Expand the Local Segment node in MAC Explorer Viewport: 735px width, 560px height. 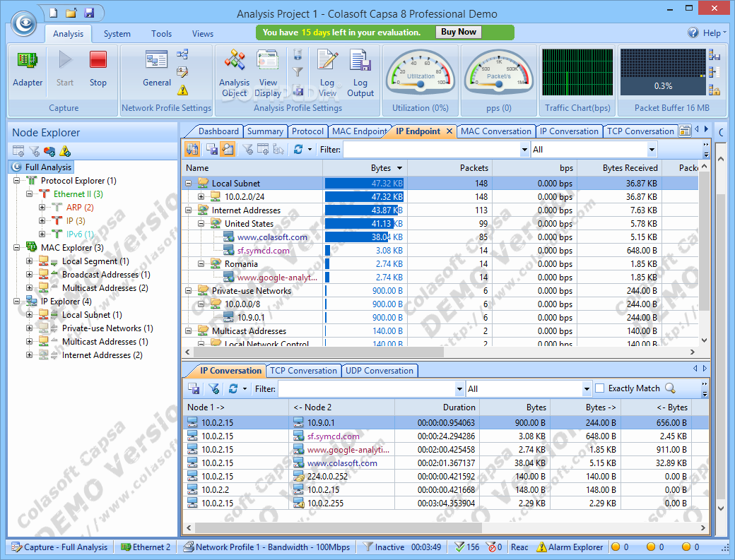(29, 261)
